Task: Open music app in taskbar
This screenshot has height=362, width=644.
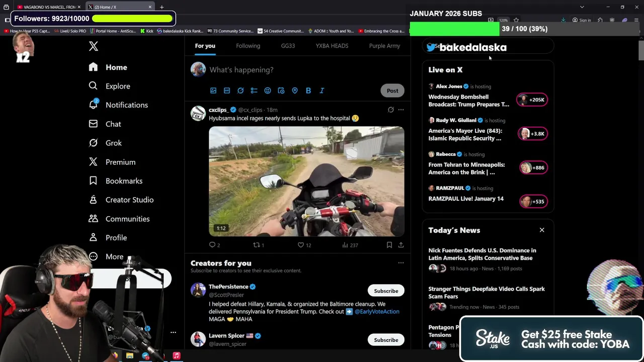Action: point(177,356)
